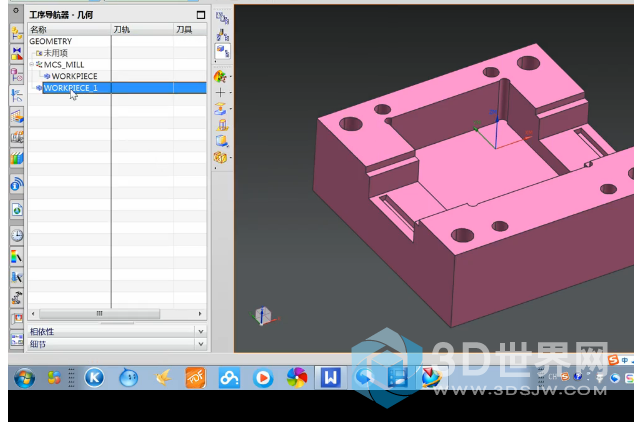634x422 pixels.
Task: Open the robot Manufacturing Wizard sidebar icon
Action: [17, 298]
